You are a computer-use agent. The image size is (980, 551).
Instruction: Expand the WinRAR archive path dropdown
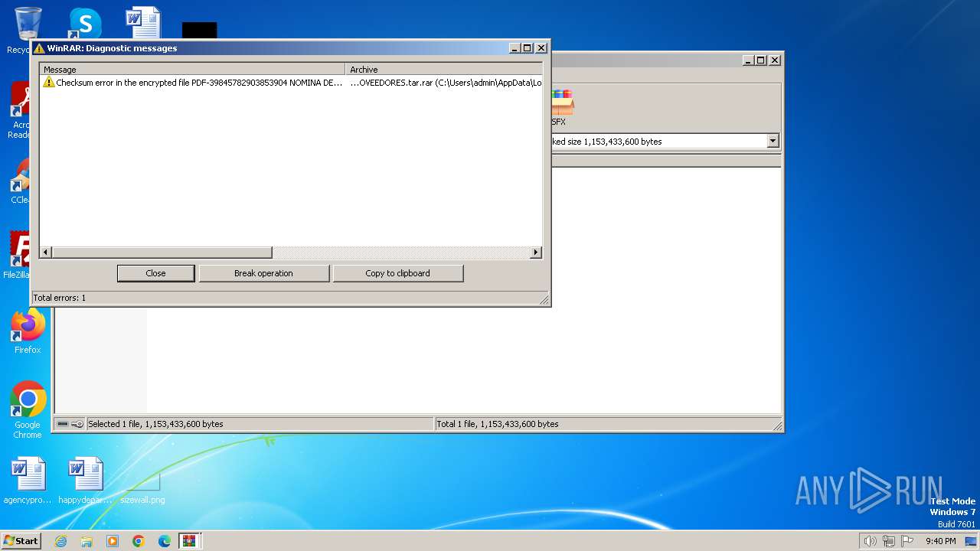tap(773, 141)
